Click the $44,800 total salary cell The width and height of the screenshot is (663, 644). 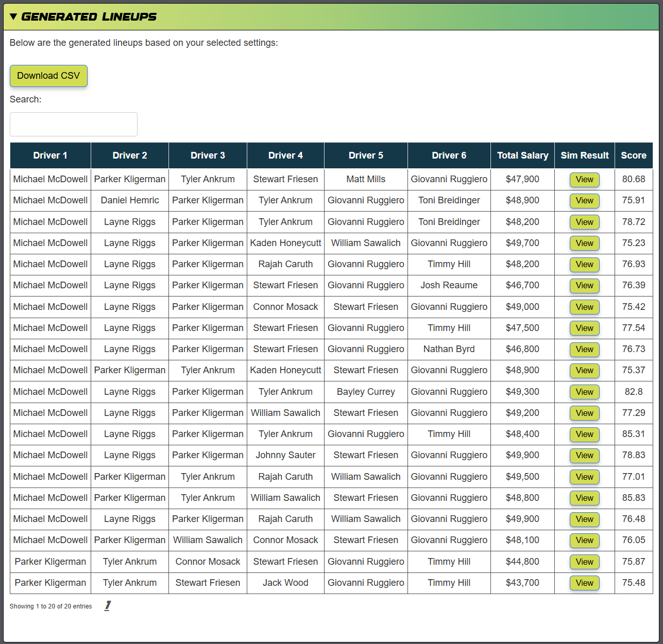coord(522,562)
